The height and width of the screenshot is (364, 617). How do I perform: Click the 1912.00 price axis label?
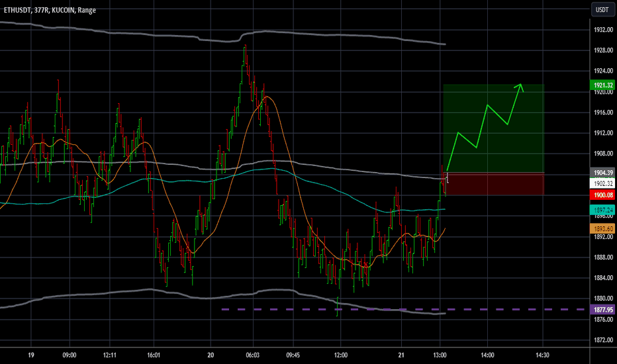pos(603,132)
